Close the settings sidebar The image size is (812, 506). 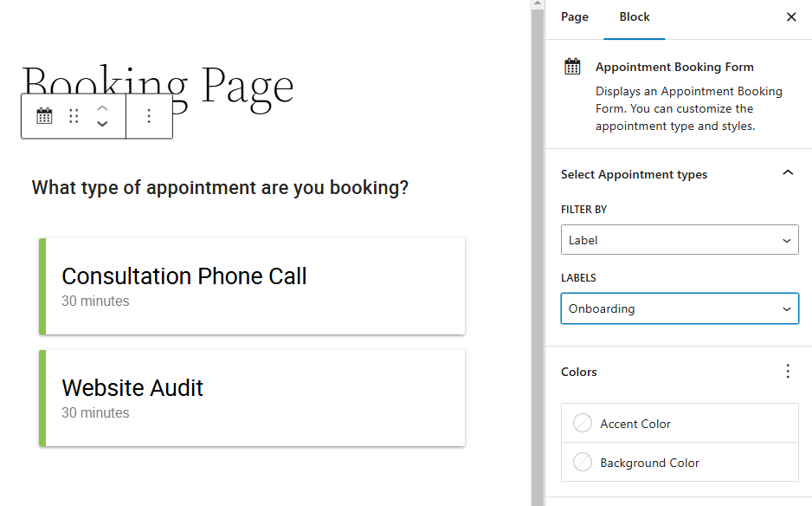[x=791, y=17]
